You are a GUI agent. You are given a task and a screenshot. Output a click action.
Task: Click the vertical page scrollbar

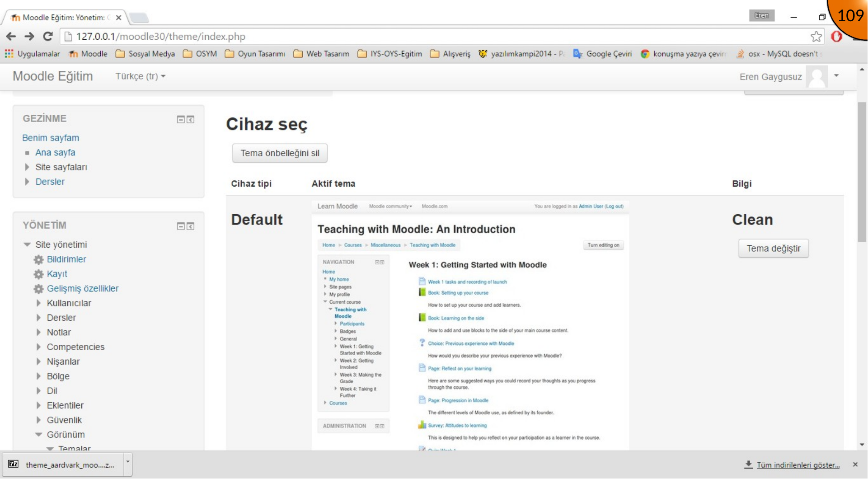862,172
